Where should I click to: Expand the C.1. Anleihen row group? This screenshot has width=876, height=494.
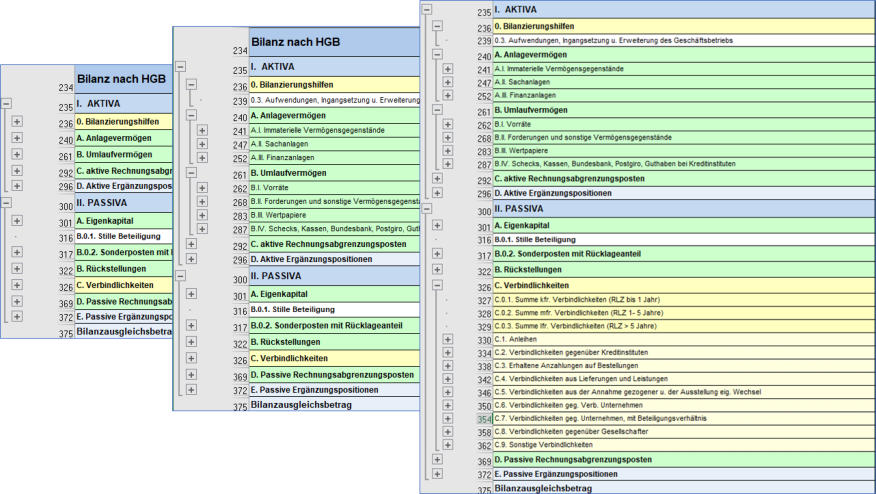click(x=448, y=340)
